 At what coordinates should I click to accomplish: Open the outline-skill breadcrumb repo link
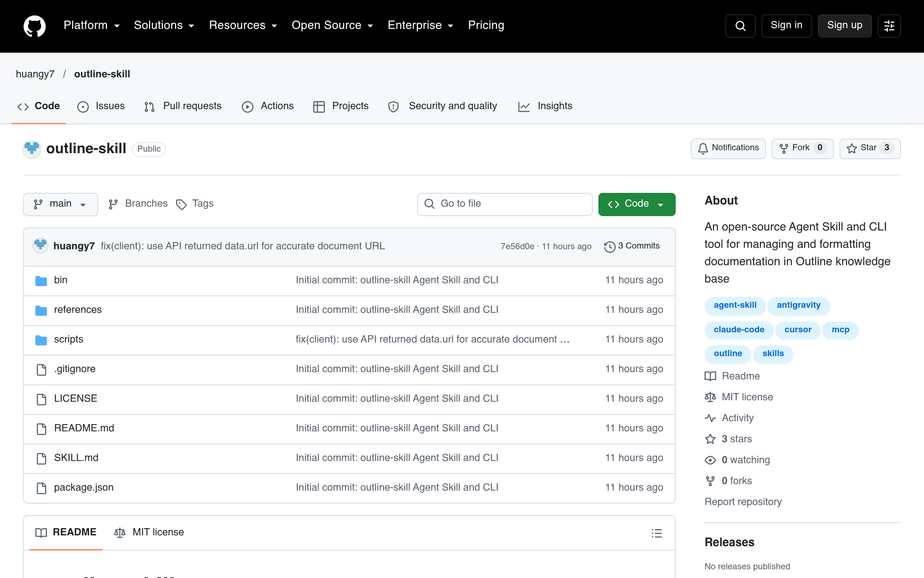pyautogui.click(x=102, y=74)
